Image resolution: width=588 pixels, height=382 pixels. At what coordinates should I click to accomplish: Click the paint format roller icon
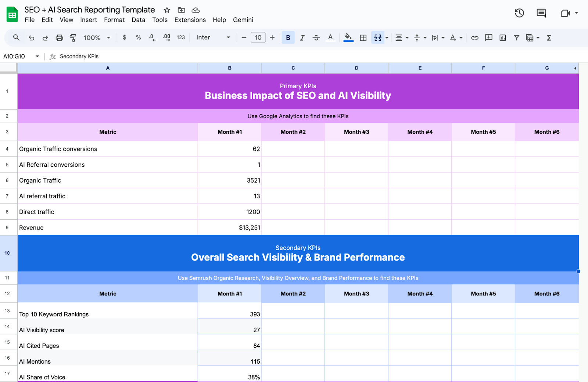(x=73, y=37)
